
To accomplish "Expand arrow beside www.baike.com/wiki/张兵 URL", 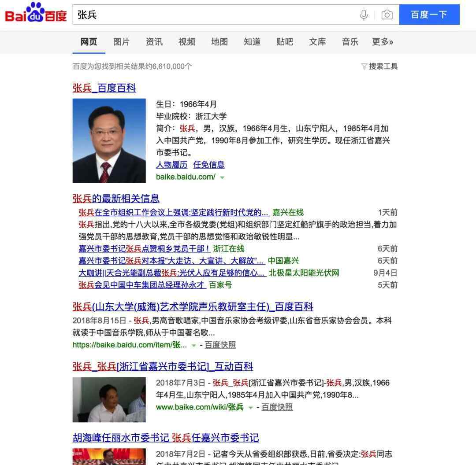I will click(250, 408).
